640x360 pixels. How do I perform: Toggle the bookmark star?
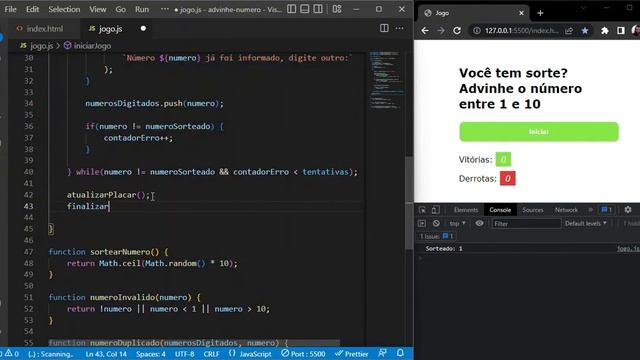click(585, 31)
